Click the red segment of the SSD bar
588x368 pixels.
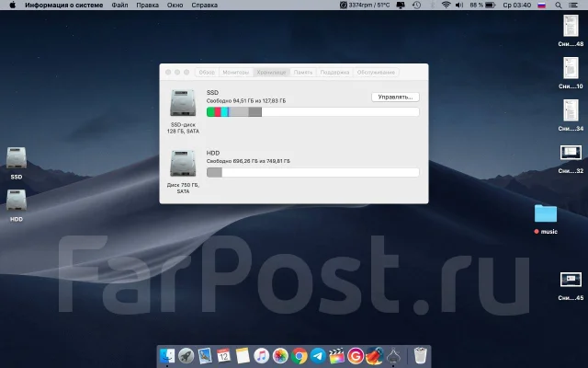pos(218,112)
